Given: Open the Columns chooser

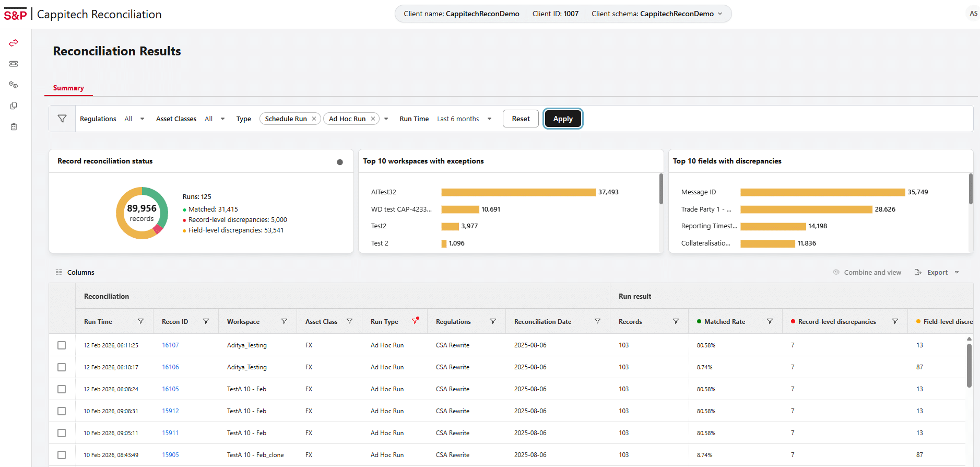Looking at the screenshot, I should tap(75, 272).
